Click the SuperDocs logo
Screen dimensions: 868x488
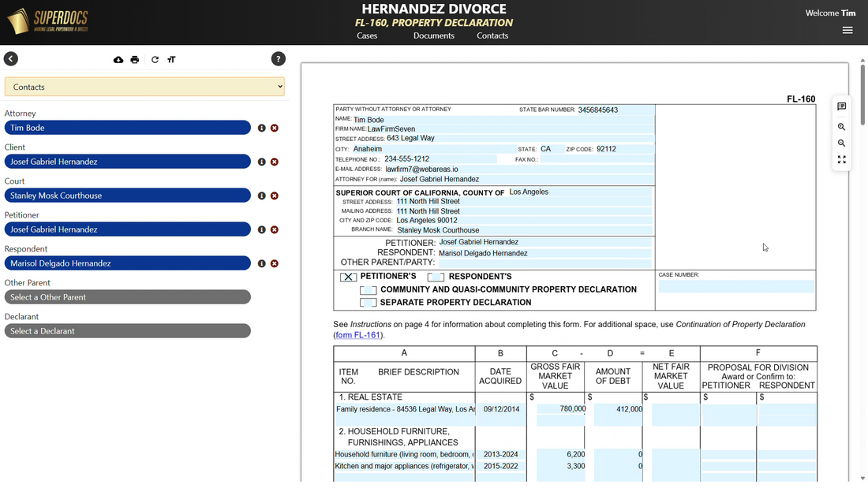[48, 21]
